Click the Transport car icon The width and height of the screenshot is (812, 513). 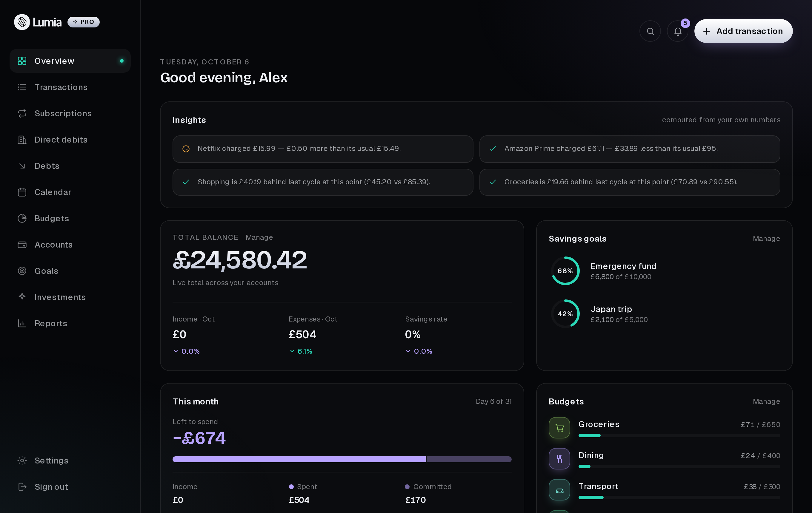pos(559,490)
